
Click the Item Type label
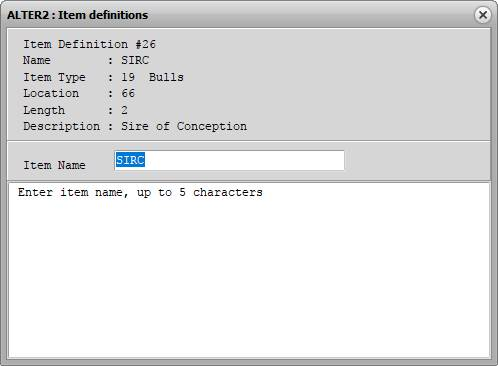(54, 77)
